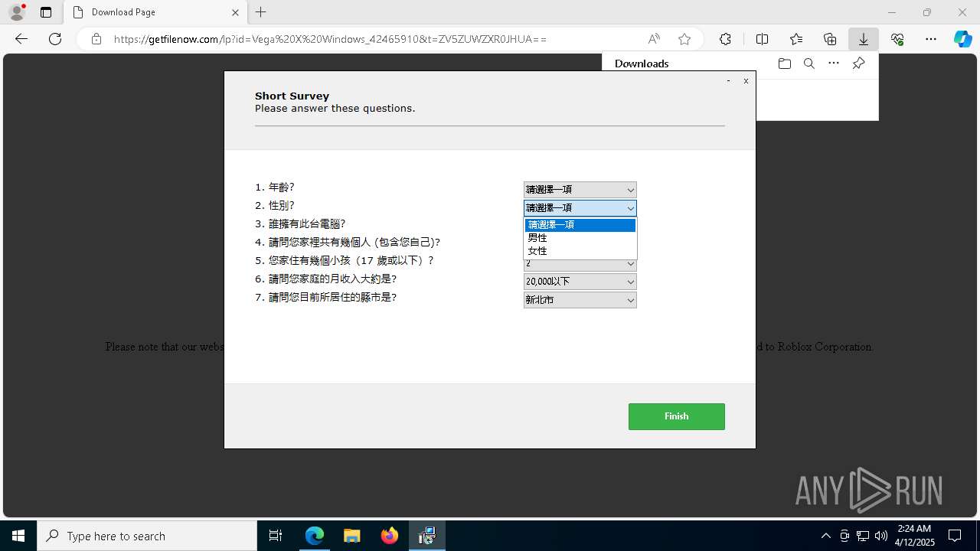Image resolution: width=980 pixels, height=551 pixels.
Task: Open the volume control in tray
Action: (x=880, y=536)
